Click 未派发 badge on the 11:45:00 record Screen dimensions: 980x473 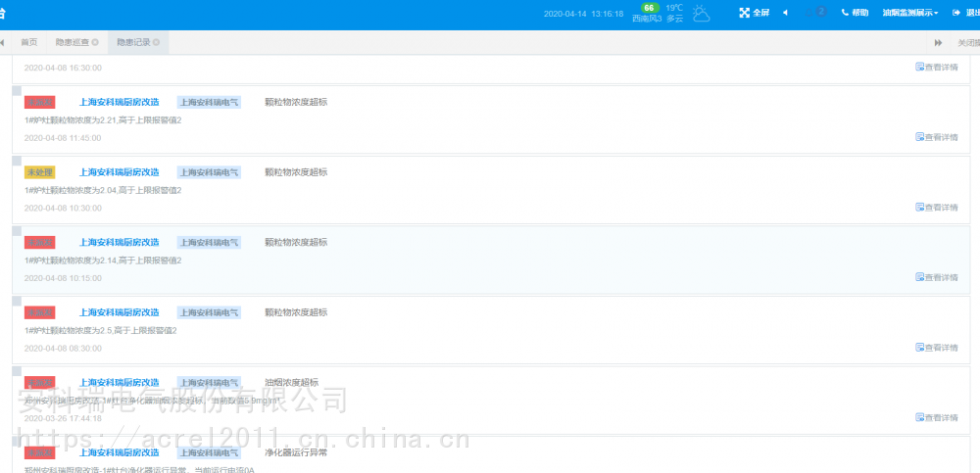click(x=40, y=103)
